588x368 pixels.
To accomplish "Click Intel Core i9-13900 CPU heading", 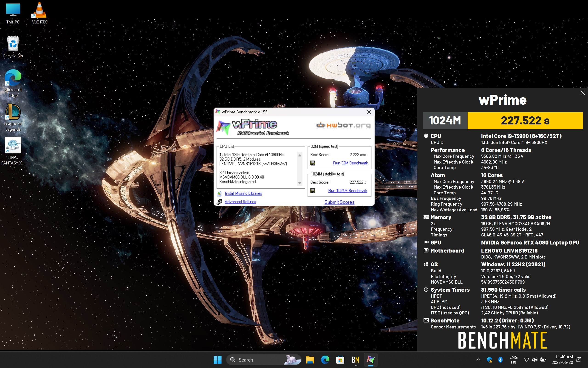I will pos(521,136).
